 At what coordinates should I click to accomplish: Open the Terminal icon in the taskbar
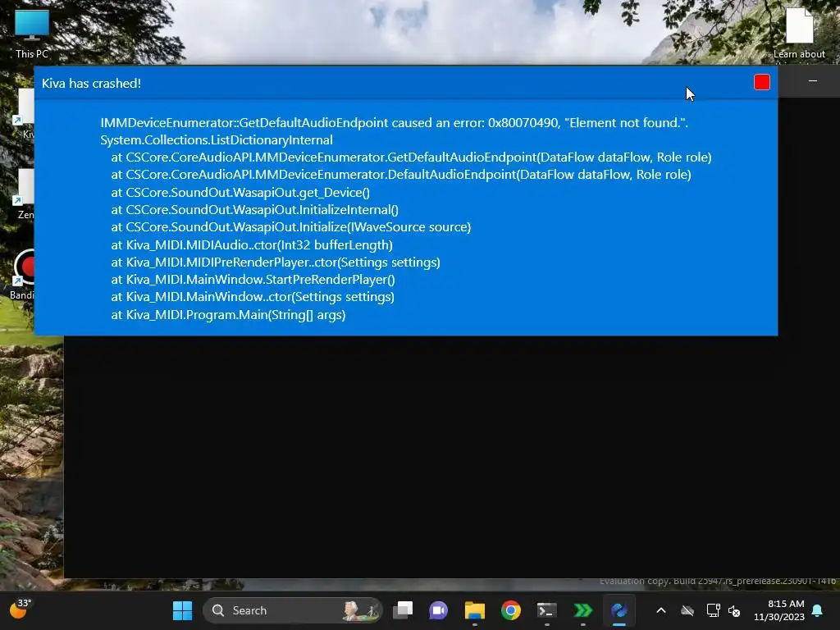[x=547, y=610]
